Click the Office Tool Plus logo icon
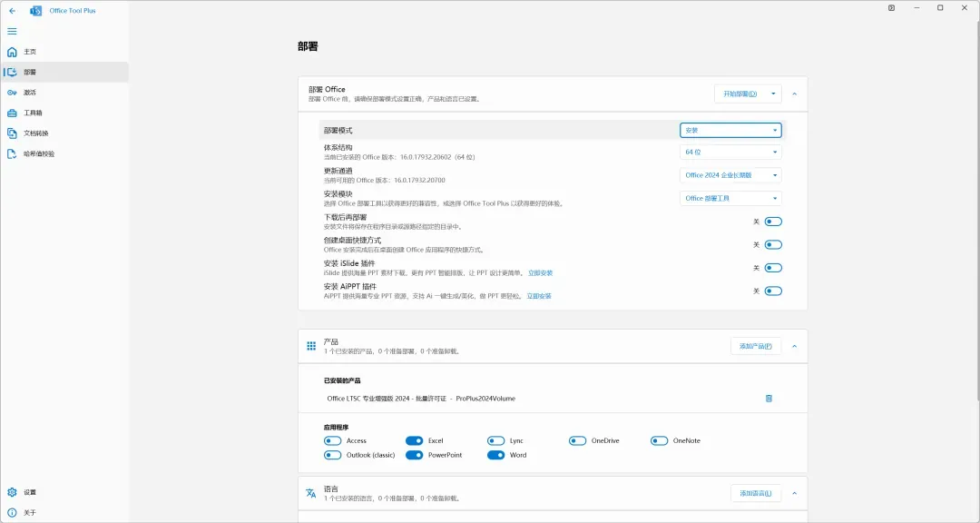The height and width of the screenshot is (523, 980). point(35,11)
